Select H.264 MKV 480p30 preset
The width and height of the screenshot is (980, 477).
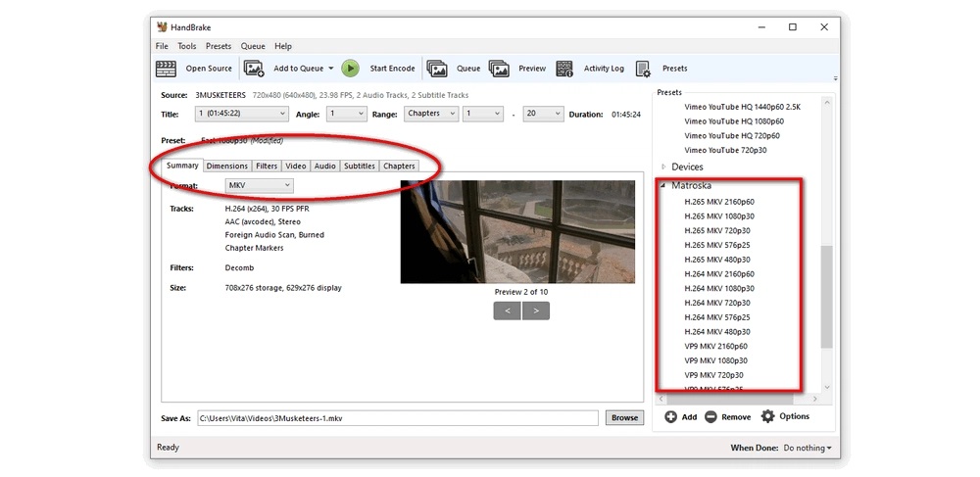click(717, 331)
